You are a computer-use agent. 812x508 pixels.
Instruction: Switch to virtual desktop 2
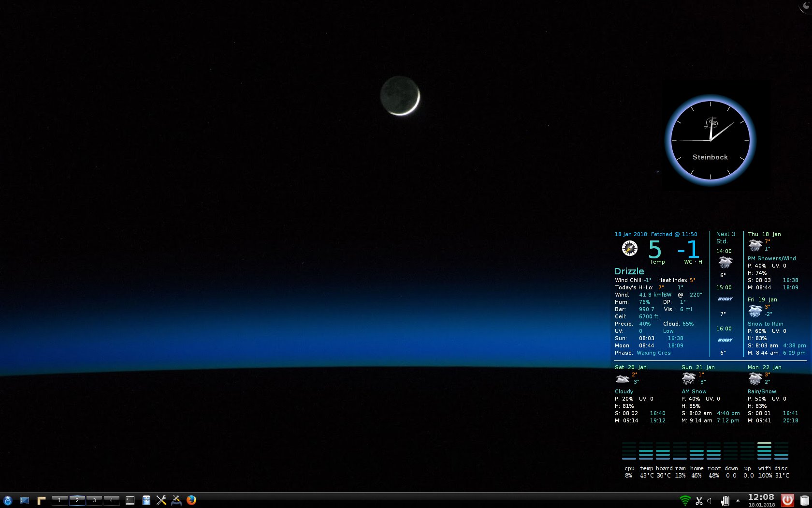tap(77, 500)
